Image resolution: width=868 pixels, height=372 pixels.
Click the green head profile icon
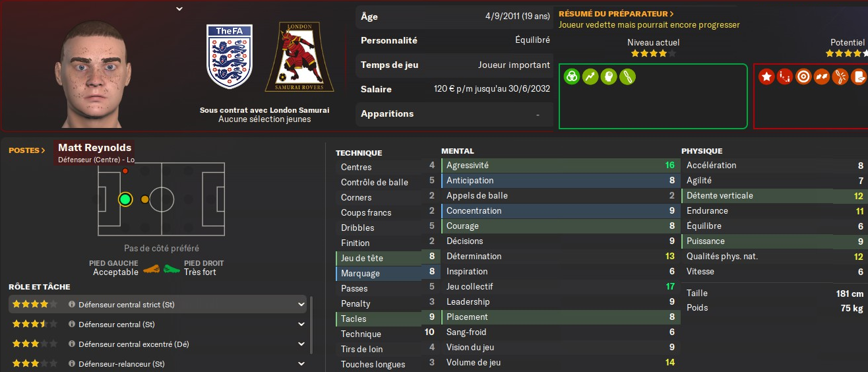coord(608,77)
